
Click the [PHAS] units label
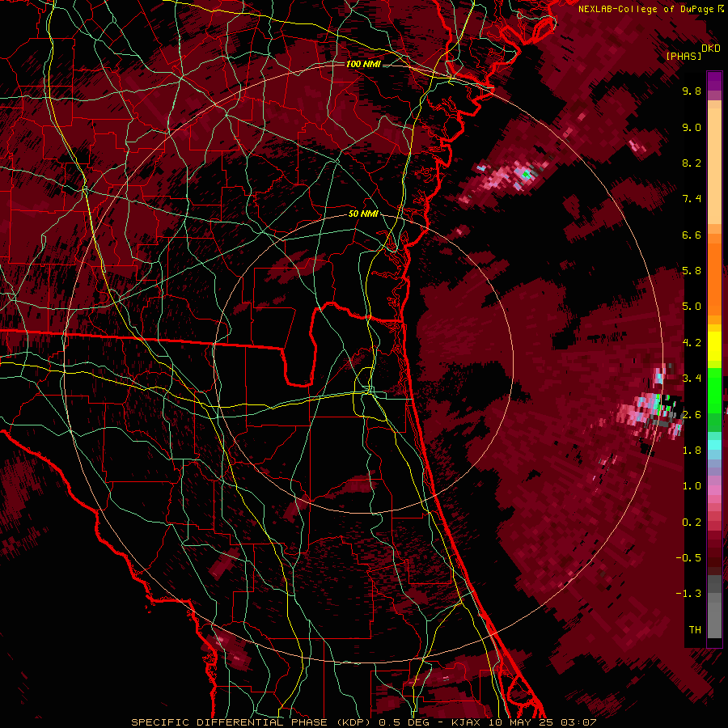click(684, 57)
